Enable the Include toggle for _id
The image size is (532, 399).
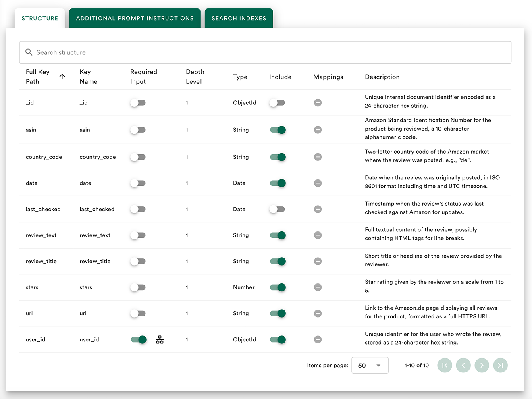click(x=277, y=103)
